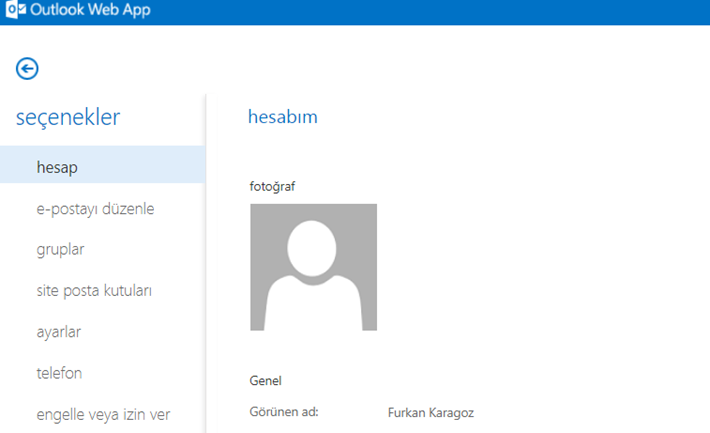Click the person silhouette's head in the photo

pos(313,247)
